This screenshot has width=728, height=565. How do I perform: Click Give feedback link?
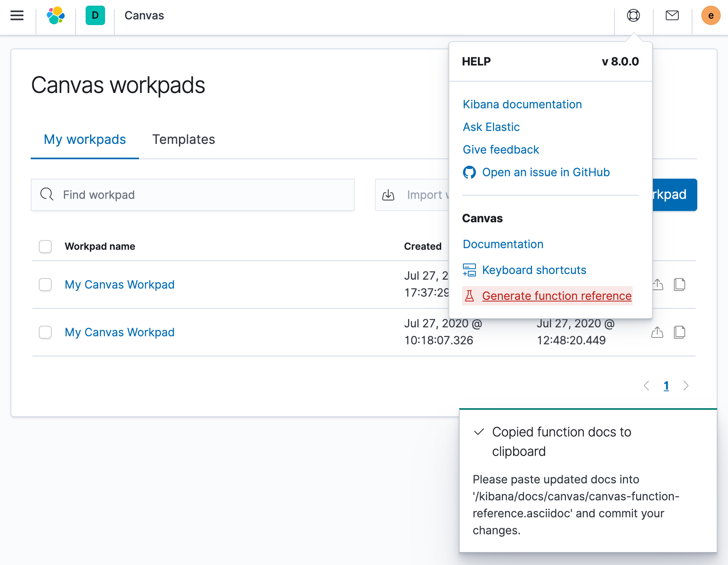pyautogui.click(x=501, y=150)
